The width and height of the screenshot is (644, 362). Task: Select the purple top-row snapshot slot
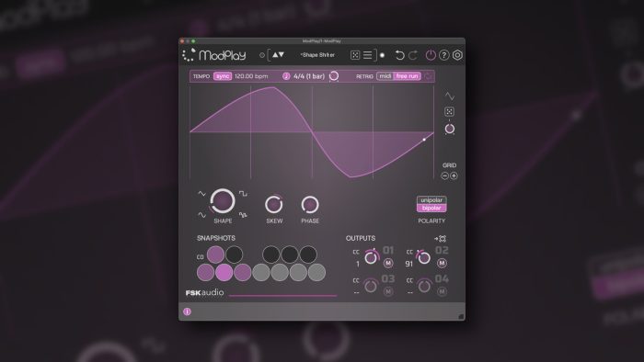click(215, 255)
